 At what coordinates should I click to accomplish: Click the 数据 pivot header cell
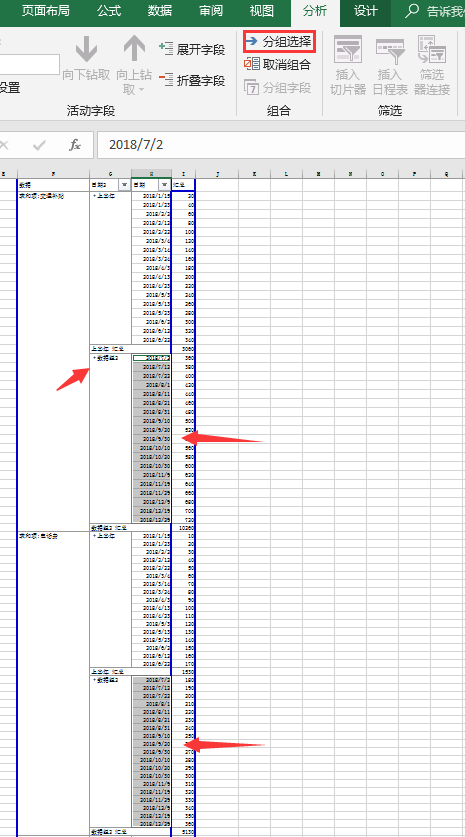[53, 185]
